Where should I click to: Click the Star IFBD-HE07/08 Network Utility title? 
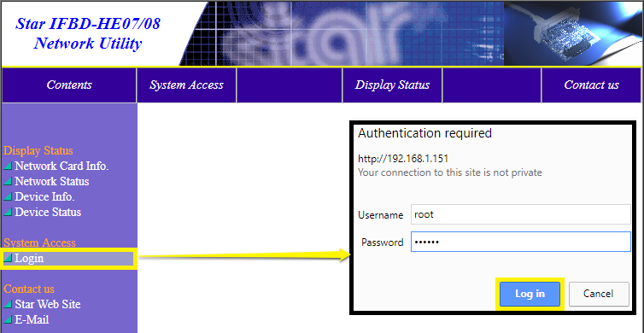click(88, 33)
